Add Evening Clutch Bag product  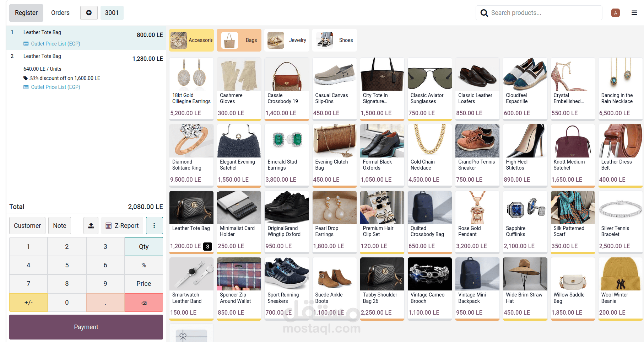point(334,155)
